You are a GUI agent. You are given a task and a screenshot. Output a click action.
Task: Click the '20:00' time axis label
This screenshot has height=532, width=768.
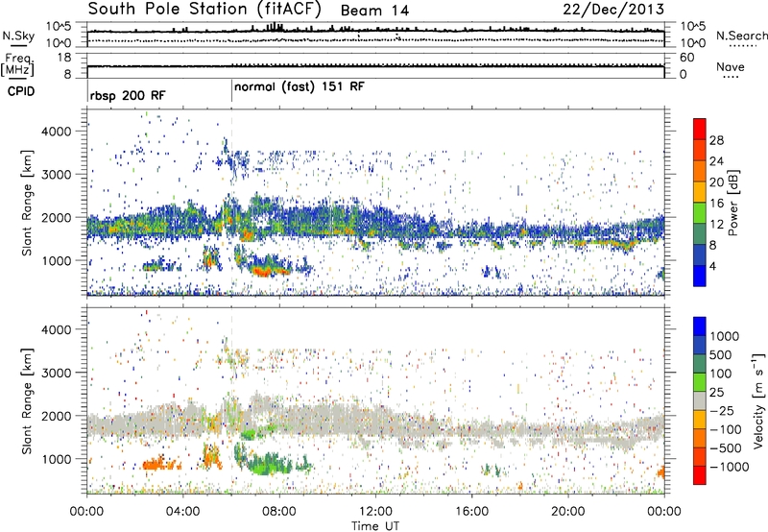(x=567, y=512)
